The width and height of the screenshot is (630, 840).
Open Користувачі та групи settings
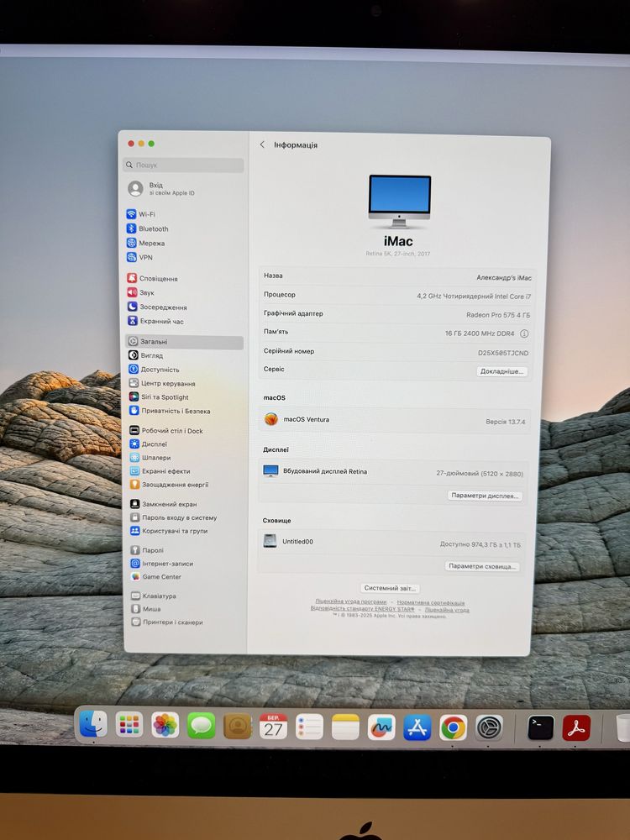pyautogui.click(x=169, y=532)
